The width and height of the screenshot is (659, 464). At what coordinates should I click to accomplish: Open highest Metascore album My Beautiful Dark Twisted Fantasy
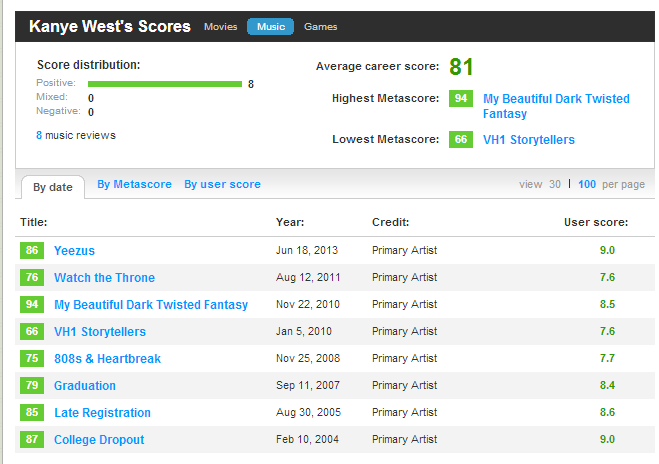coord(556,106)
